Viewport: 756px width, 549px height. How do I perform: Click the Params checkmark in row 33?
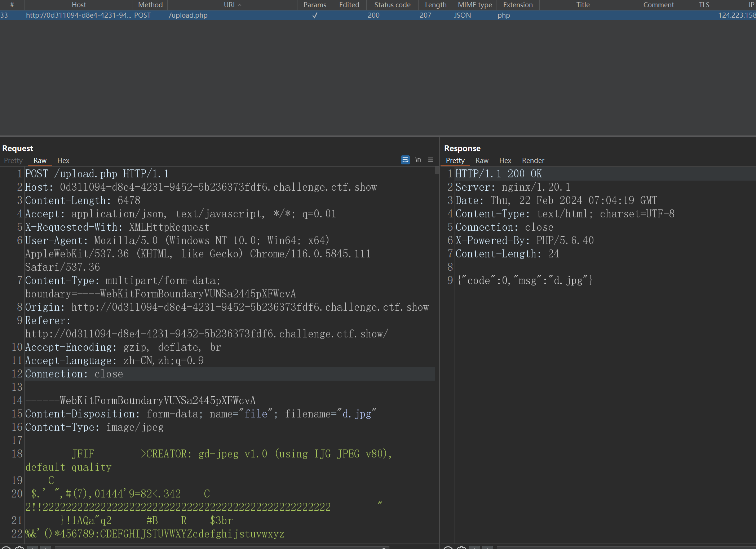click(315, 15)
